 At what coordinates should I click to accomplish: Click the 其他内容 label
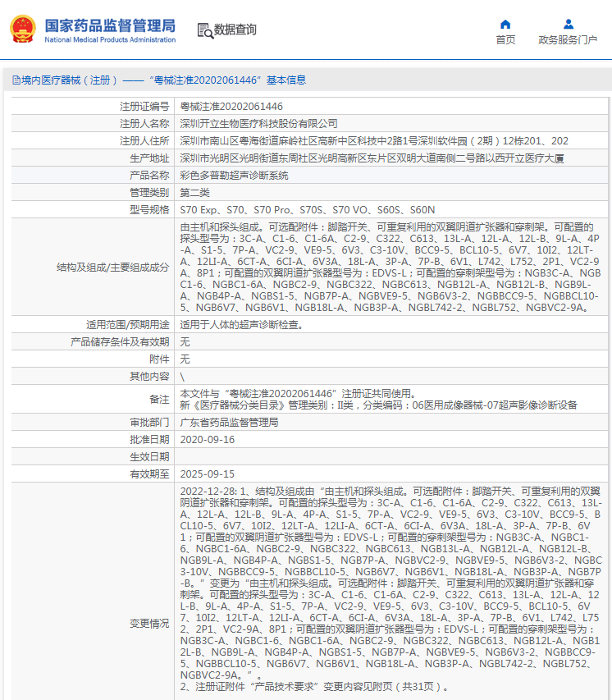[x=149, y=377]
